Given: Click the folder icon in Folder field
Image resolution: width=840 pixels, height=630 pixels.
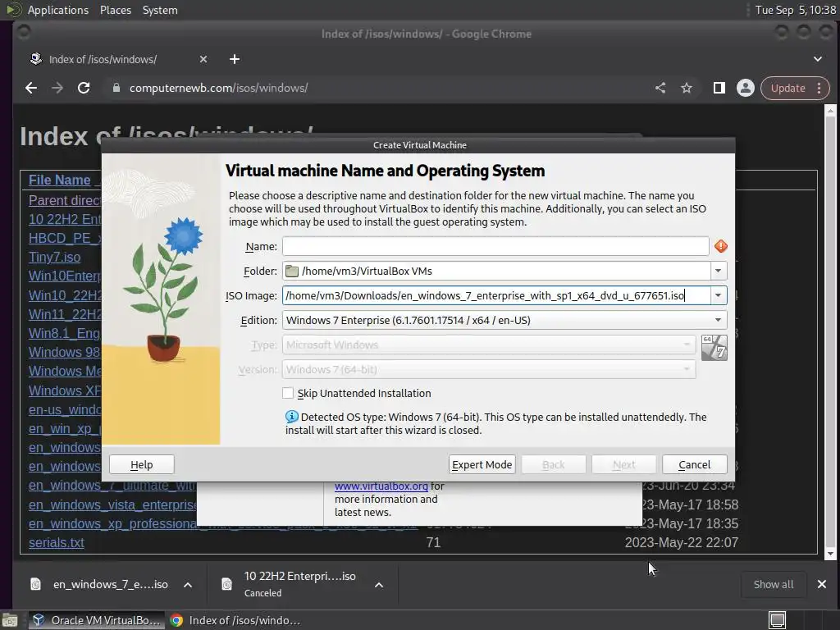Looking at the screenshot, I should (292, 271).
